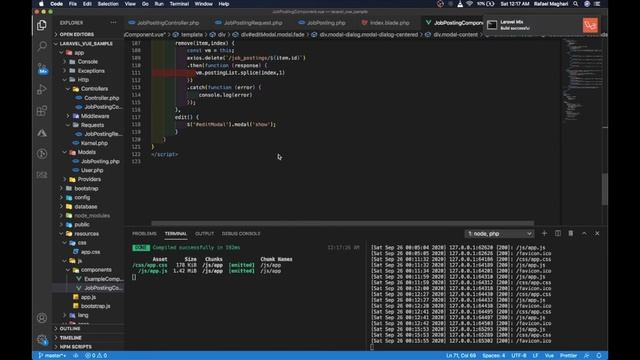Click the errors and warnings status indicator
Screen dimensions: 640x360
[96, 356]
